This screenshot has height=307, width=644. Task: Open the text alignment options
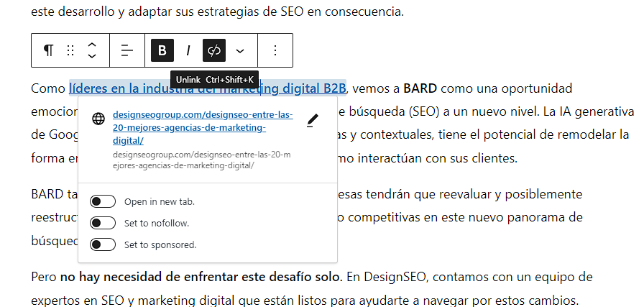(x=127, y=50)
